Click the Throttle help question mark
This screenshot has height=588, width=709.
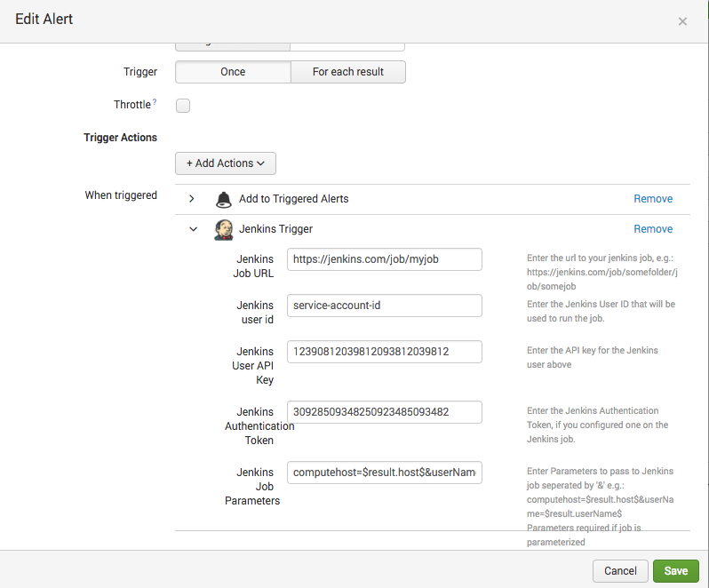click(x=155, y=102)
